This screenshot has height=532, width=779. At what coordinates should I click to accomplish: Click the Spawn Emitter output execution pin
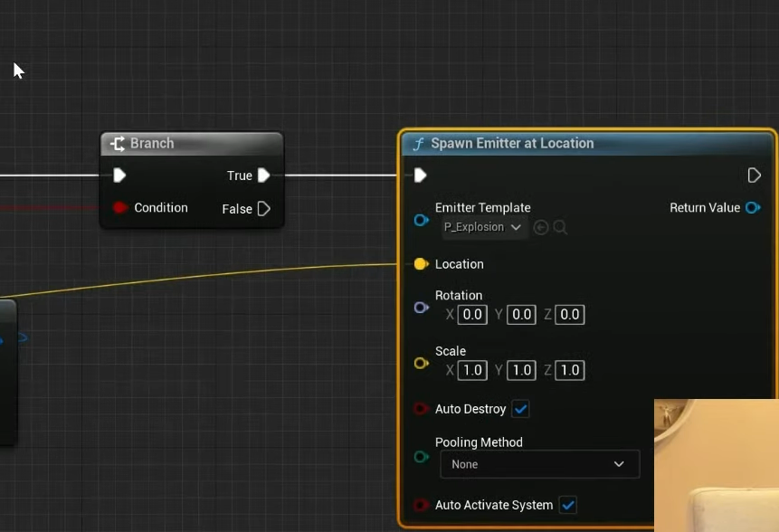(x=754, y=176)
